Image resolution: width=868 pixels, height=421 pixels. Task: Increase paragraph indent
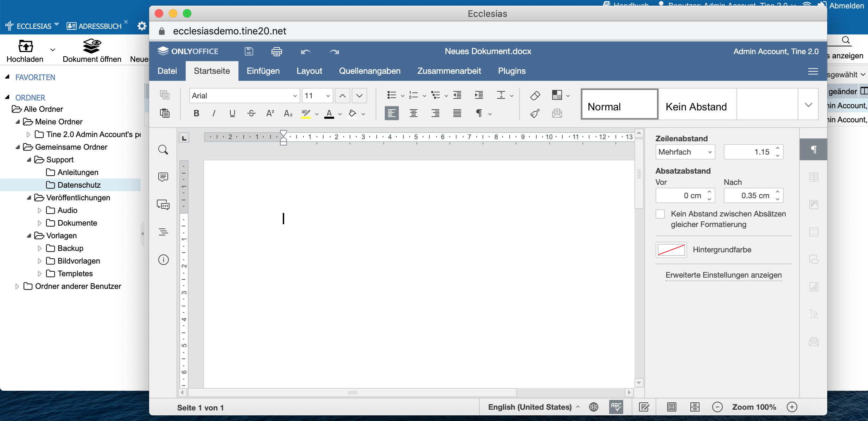[479, 95]
